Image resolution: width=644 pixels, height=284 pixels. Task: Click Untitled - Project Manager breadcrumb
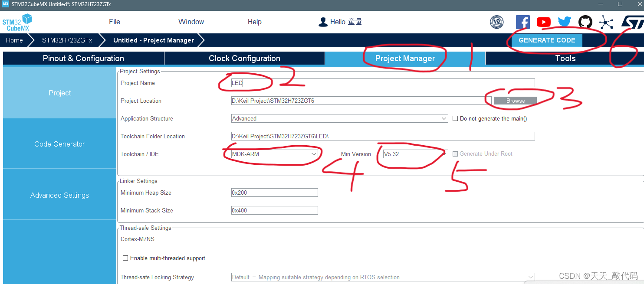pyautogui.click(x=154, y=40)
